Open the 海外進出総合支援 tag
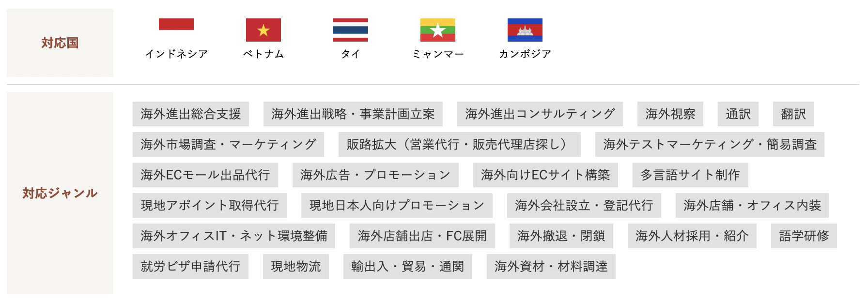 [191, 114]
